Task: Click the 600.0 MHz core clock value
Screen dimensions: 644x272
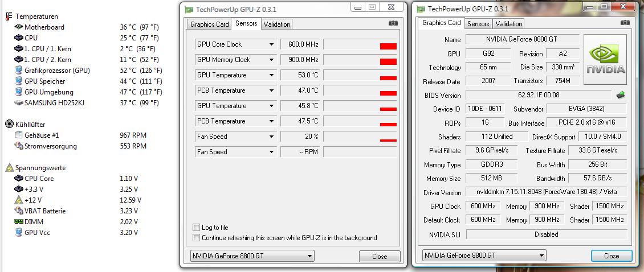Action: [300, 44]
